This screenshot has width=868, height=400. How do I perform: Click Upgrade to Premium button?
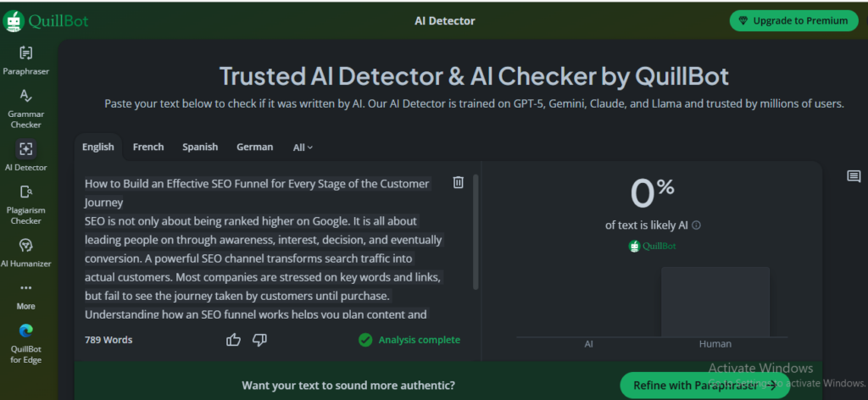(x=793, y=20)
